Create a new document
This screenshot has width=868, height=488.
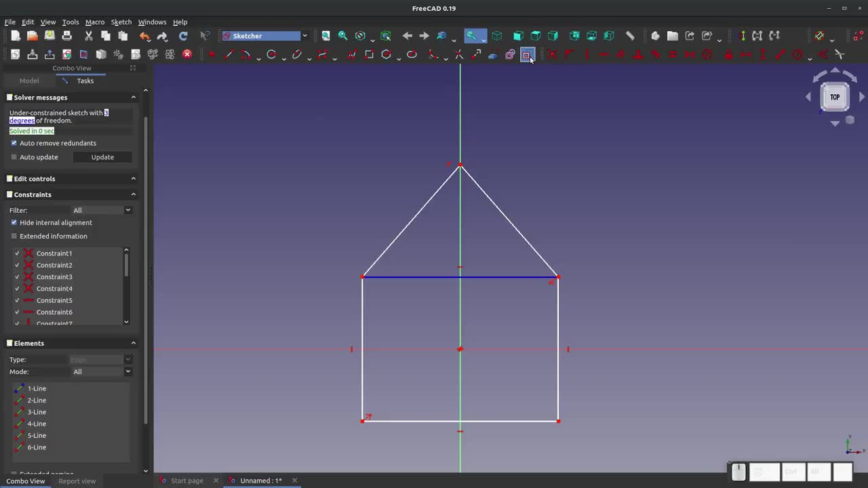[15, 36]
